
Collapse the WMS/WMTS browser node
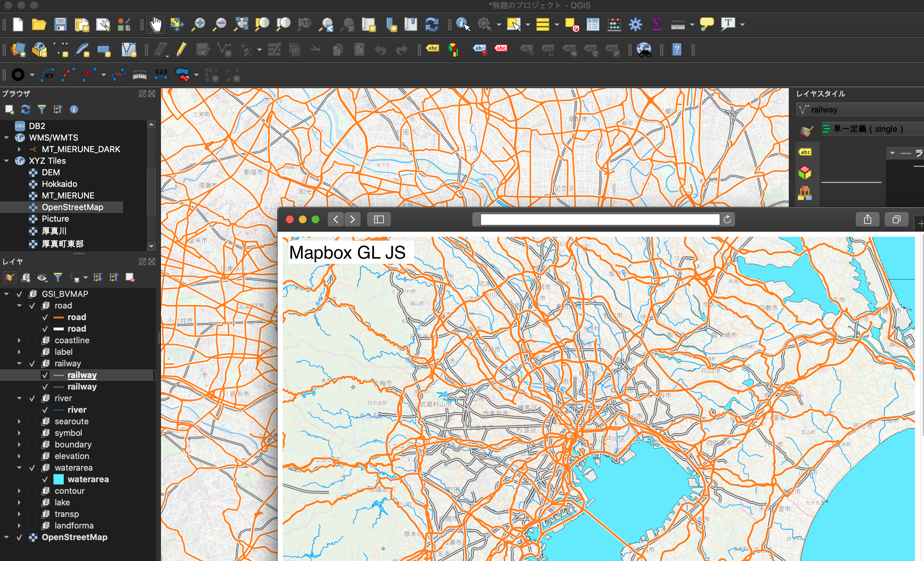point(6,138)
